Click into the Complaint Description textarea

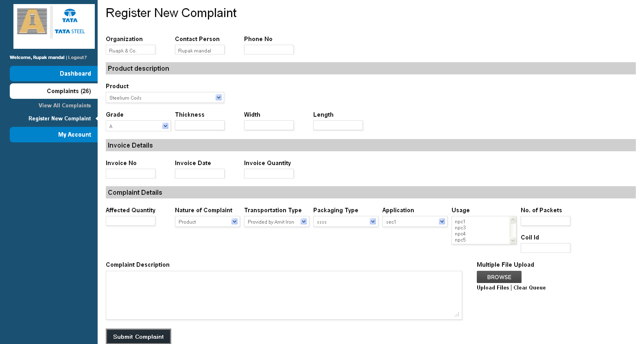coord(284,295)
